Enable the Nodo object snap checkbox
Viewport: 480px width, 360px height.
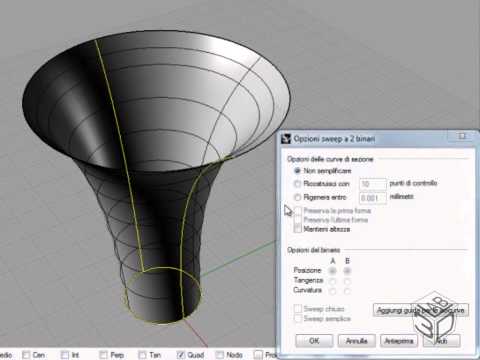pos(220,355)
